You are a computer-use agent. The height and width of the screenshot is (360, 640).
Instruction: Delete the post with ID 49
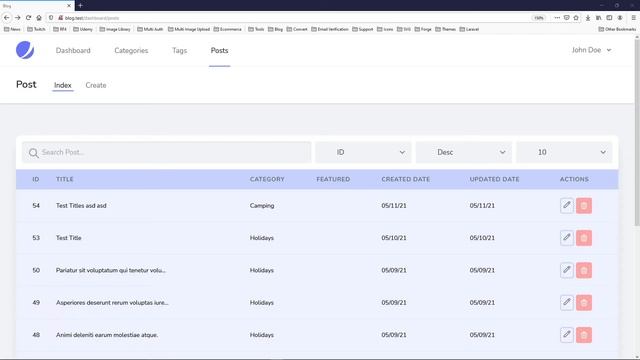pos(584,302)
